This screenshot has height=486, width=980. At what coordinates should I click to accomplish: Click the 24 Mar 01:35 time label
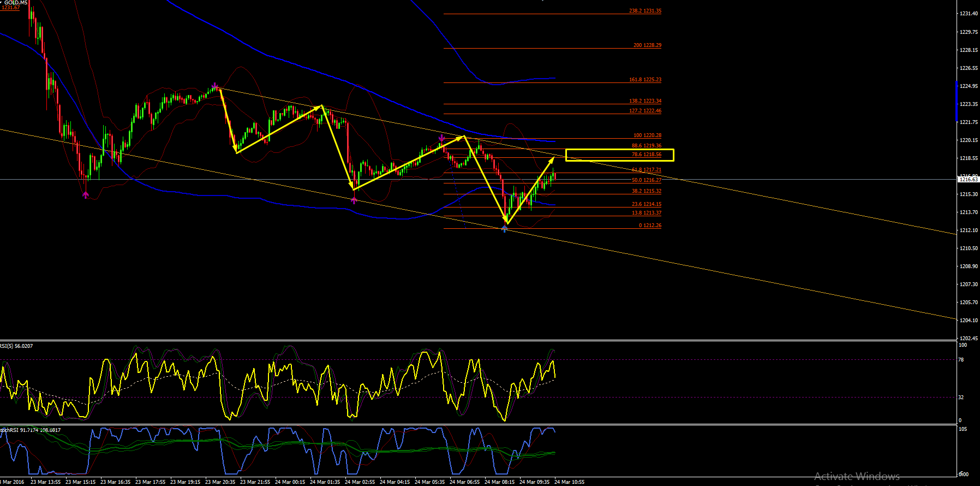point(325,482)
